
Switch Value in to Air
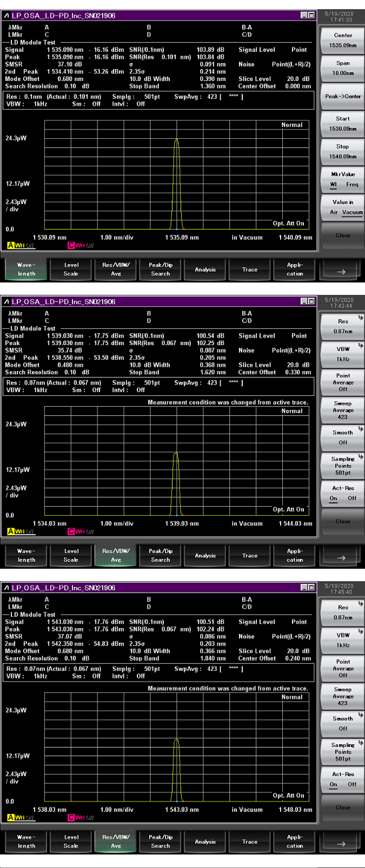coord(334,212)
